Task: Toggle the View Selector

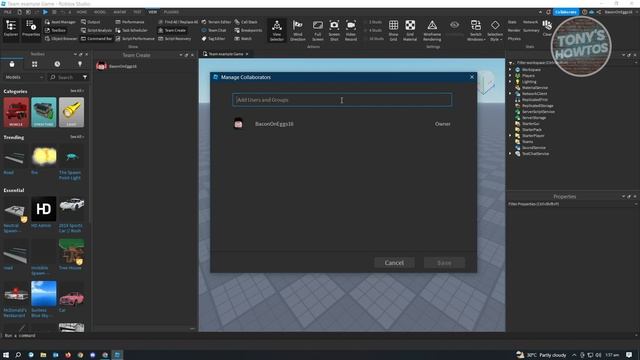Action: point(277,30)
